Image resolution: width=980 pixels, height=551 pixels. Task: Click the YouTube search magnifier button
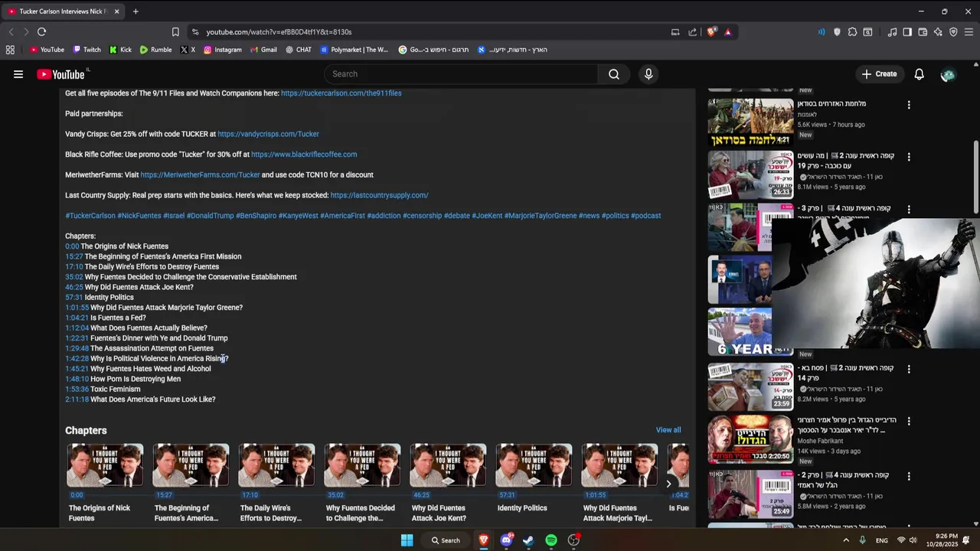pyautogui.click(x=614, y=74)
